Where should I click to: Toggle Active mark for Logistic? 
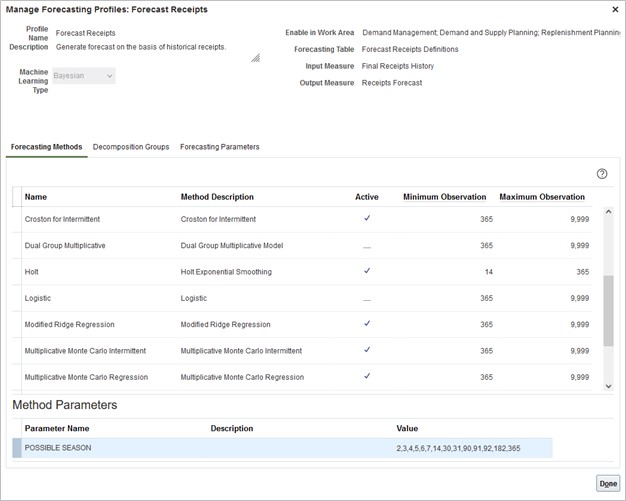point(367,300)
